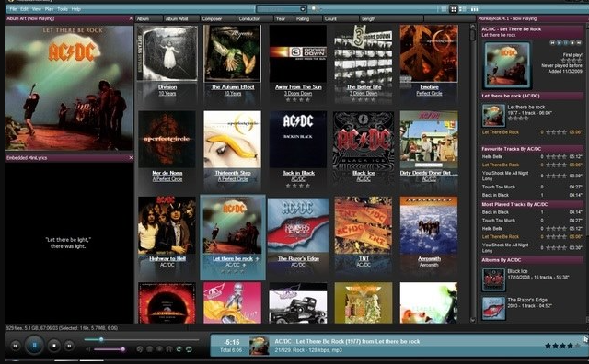Skip to the next track

click(x=69, y=346)
